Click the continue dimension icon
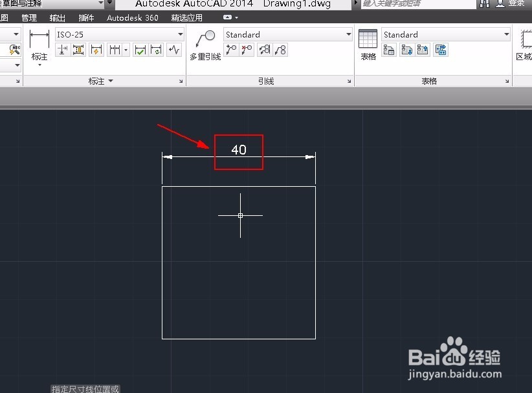The width and height of the screenshot is (532, 393). (x=115, y=50)
